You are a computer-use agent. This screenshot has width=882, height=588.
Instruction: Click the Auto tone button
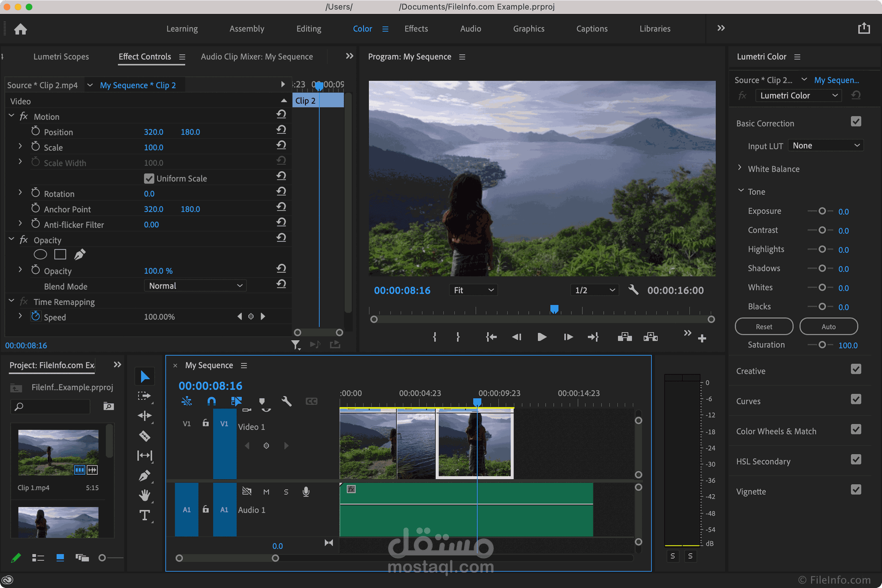tap(828, 327)
